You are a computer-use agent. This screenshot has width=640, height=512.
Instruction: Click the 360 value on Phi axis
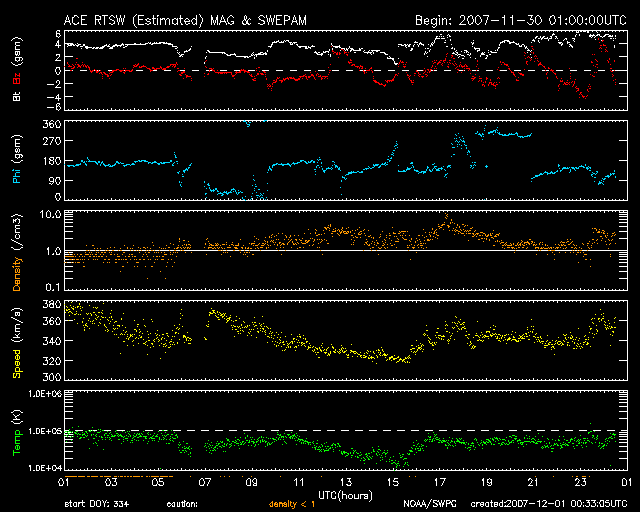pyautogui.click(x=52, y=124)
